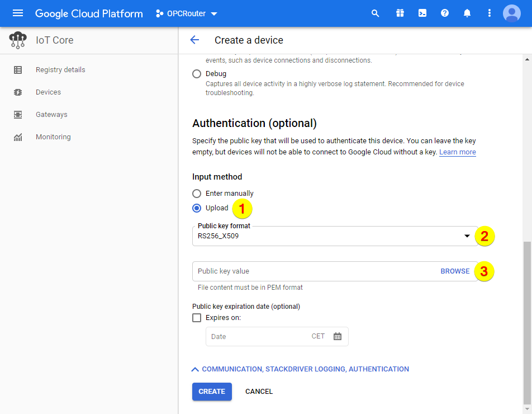Collapse Communication, Stackdriver Logging, Authentication section

click(x=301, y=369)
